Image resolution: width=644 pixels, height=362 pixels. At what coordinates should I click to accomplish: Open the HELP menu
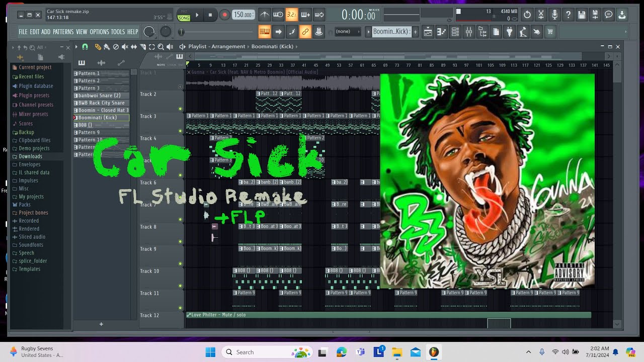pyautogui.click(x=132, y=32)
